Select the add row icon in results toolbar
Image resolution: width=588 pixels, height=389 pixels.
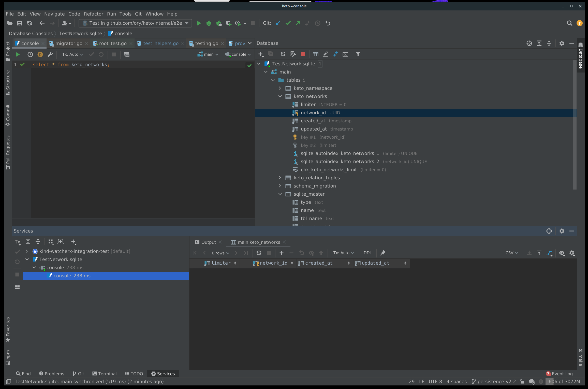click(x=281, y=253)
